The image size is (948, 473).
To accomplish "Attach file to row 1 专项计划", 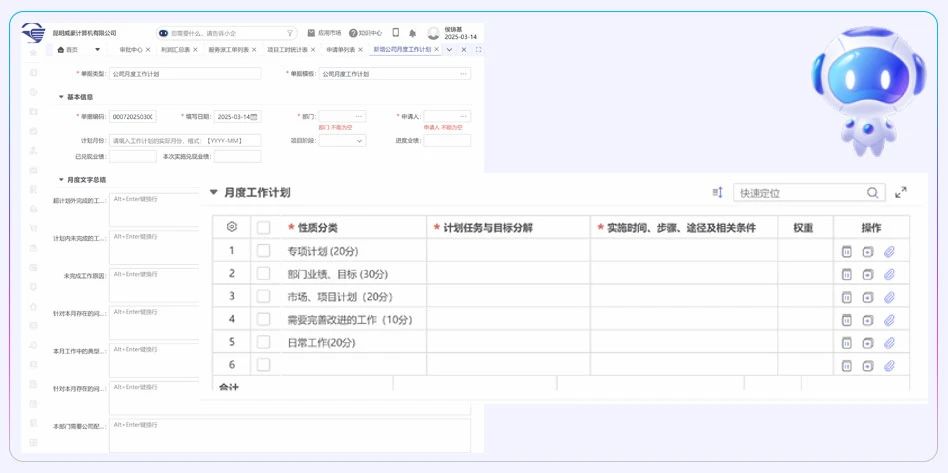I will [889, 252].
